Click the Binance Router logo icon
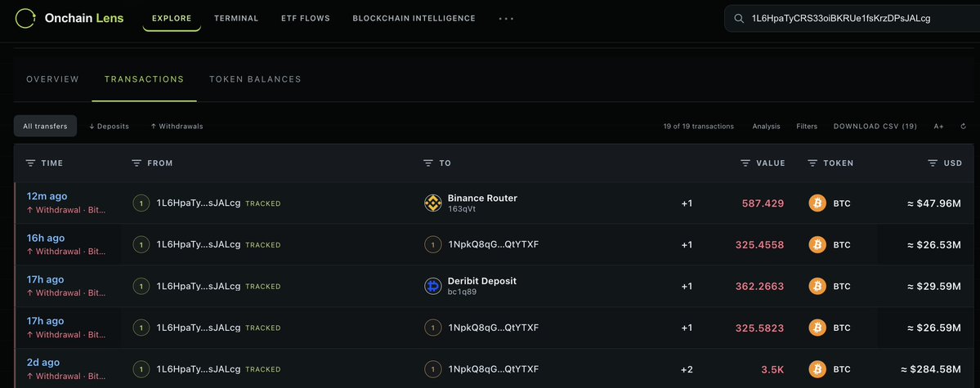 [433, 203]
